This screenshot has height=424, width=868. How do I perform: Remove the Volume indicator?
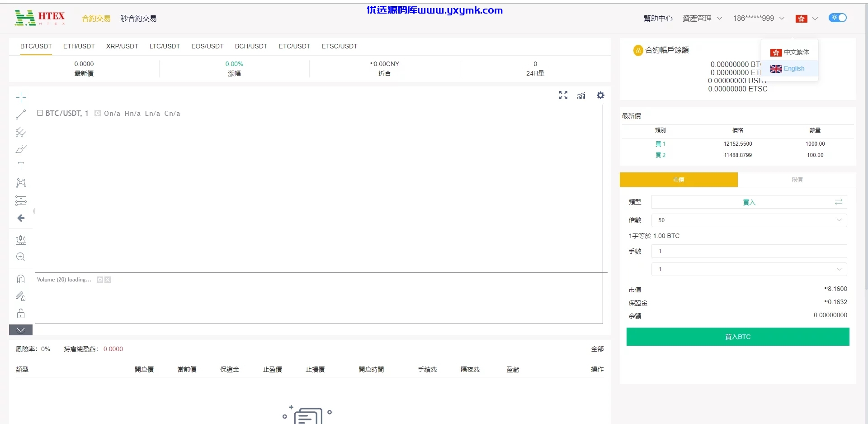(108, 280)
